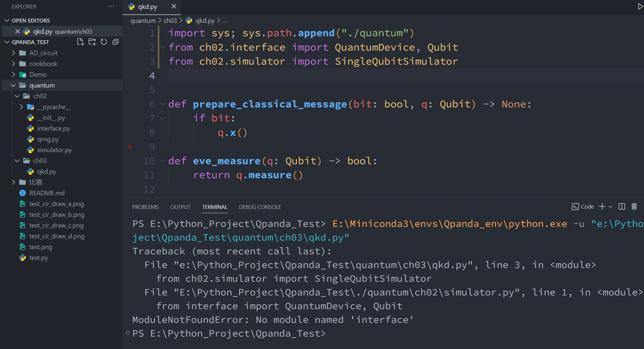Expand the 比赛 folder
The image size is (644, 349).
(14, 182)
